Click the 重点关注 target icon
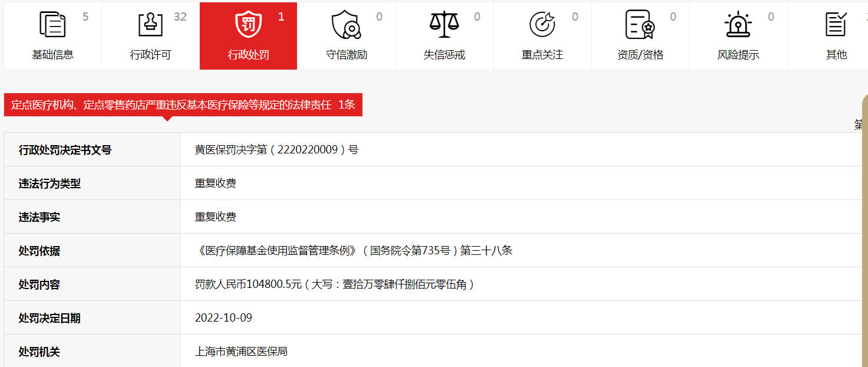This screenshot has width=868, height=367. (542, 25)
